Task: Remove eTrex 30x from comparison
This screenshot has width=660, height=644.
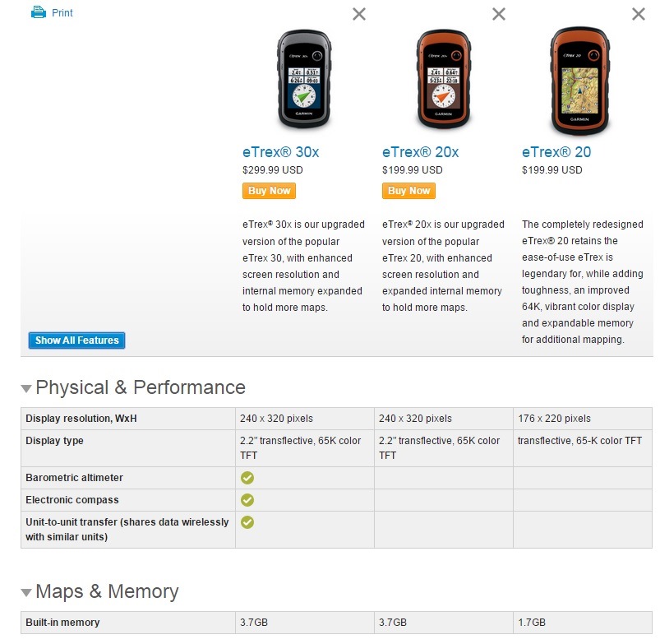Action: pos(359,14)
